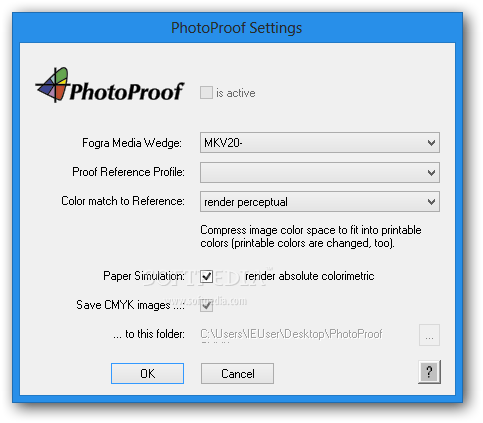Expand Color match to Reference dropdown arrow
Screen dimensions: 483x423
pyautogui.click(x=431, y=202)
